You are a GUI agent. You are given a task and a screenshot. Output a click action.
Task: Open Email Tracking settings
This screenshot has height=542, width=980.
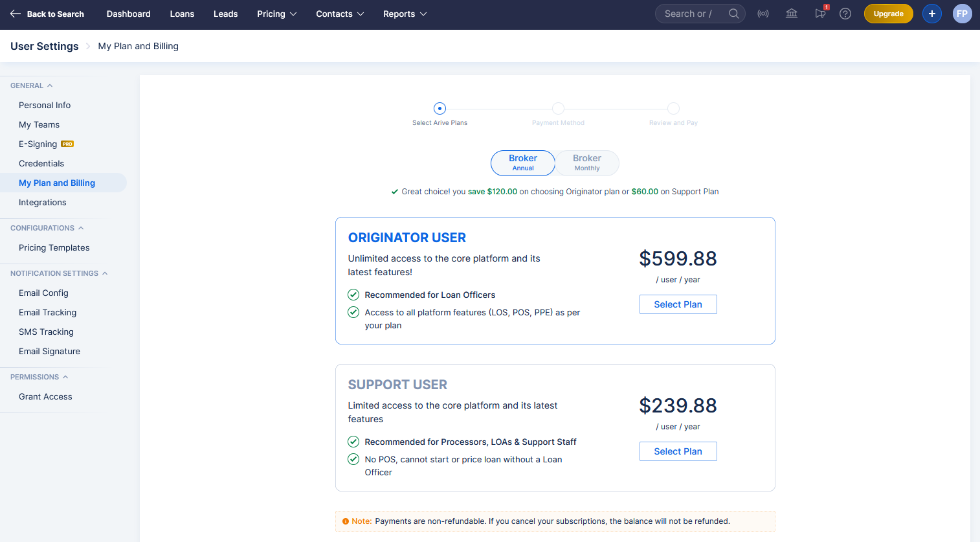pos(48,312)
